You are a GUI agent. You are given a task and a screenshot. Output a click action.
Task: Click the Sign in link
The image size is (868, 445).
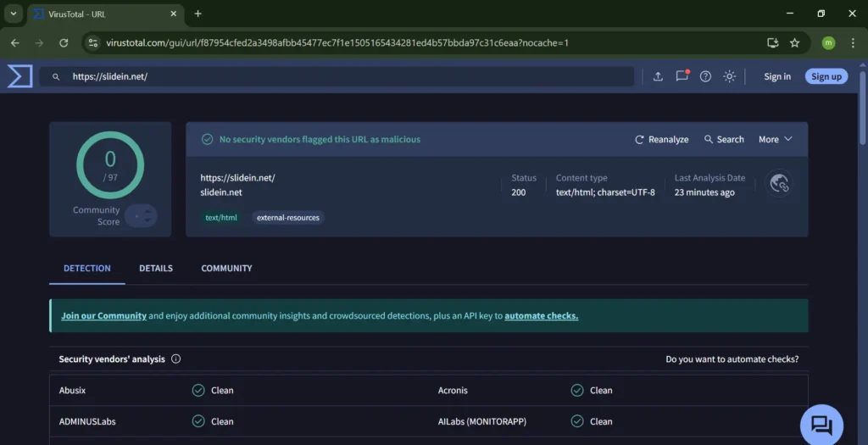(777, 76)
